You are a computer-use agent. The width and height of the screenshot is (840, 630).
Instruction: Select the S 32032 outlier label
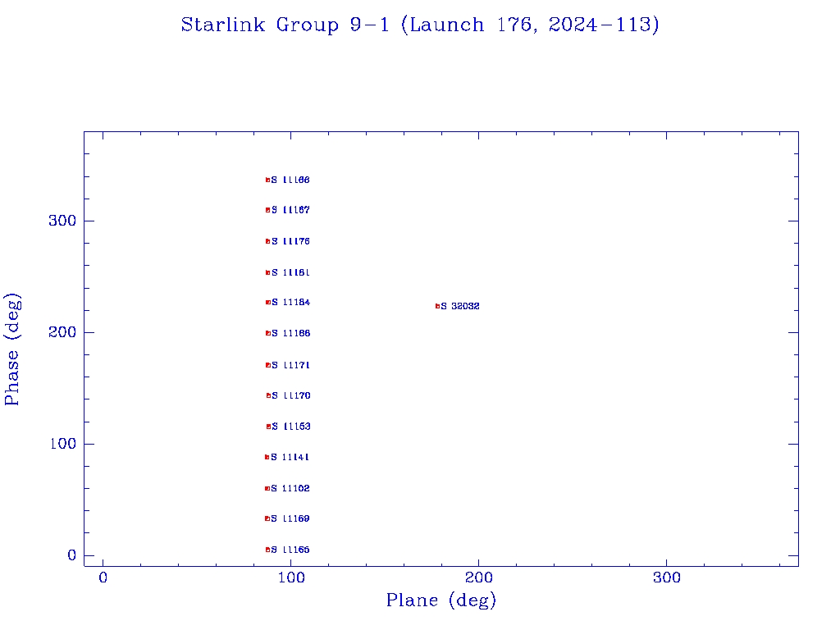tap(460, 307)
